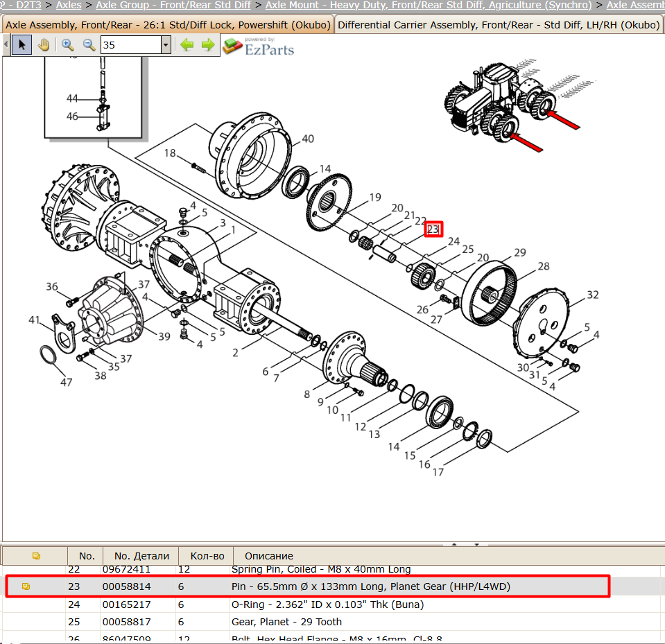Screen dimensions: 665x644
Task: Click callout 32 by the cover plate
Action: tap(592, 295)
